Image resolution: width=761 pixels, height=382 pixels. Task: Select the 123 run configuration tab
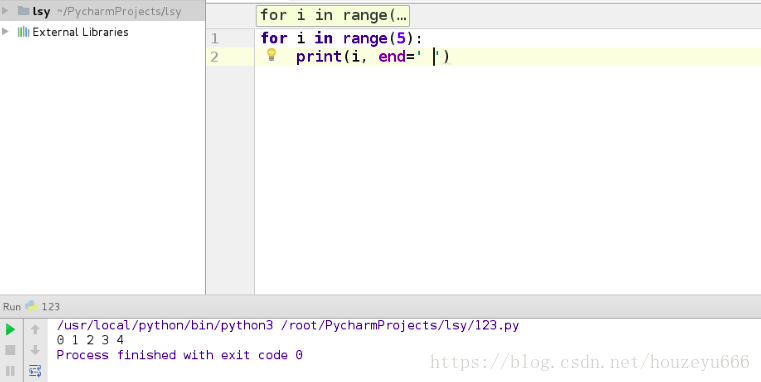point(50,307)
